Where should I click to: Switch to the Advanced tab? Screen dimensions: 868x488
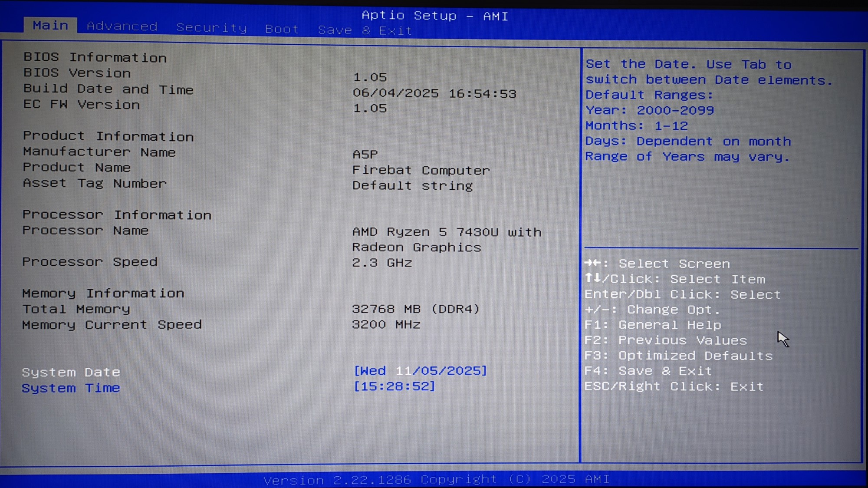click(x=122, y=26)
